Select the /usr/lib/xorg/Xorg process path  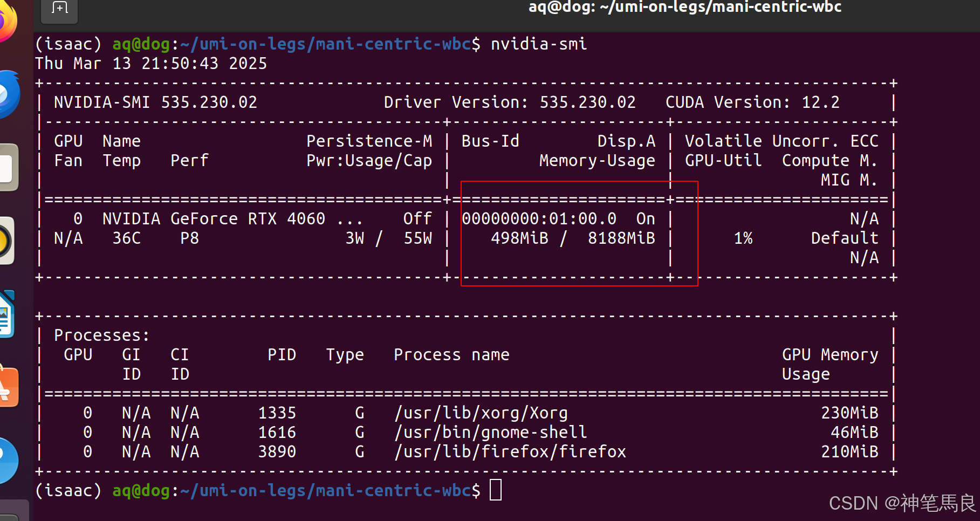pos(481,413)
